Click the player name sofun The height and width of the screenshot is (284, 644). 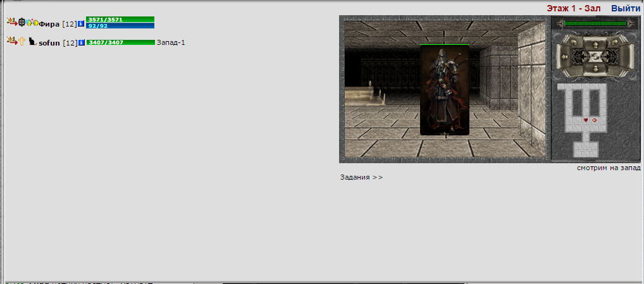(49, 43)
